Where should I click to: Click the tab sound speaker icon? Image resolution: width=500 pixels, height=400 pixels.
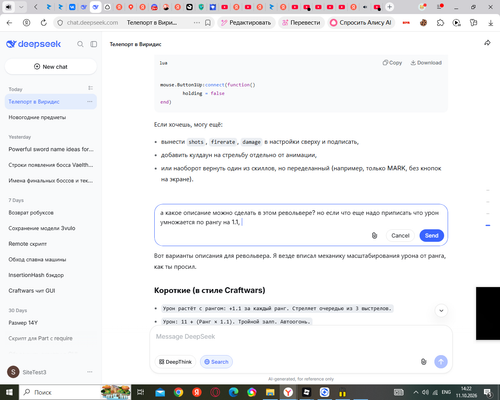[x=9, y=7]
